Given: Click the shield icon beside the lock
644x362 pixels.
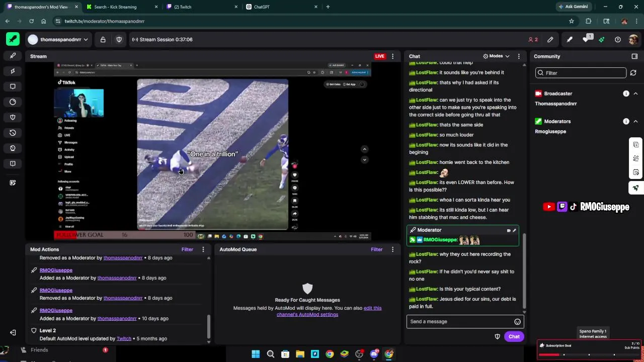Looking at the screenshot, I should [x=119, y=40].
